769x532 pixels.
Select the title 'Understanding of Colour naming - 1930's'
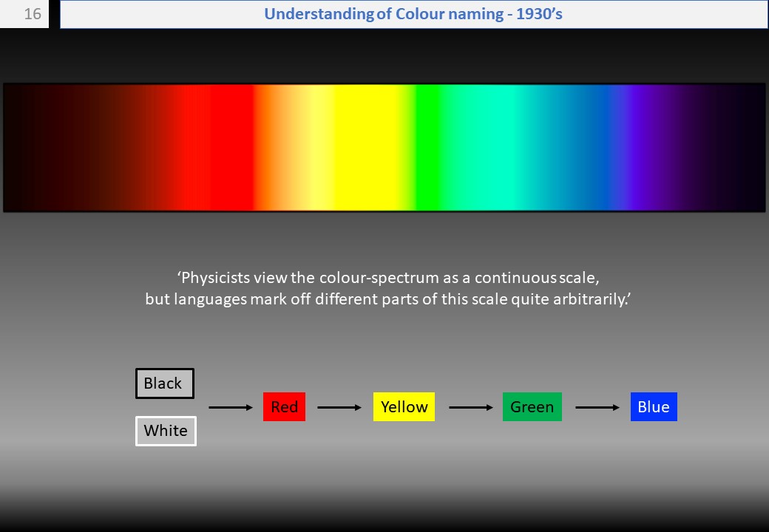tap(413, 14)
